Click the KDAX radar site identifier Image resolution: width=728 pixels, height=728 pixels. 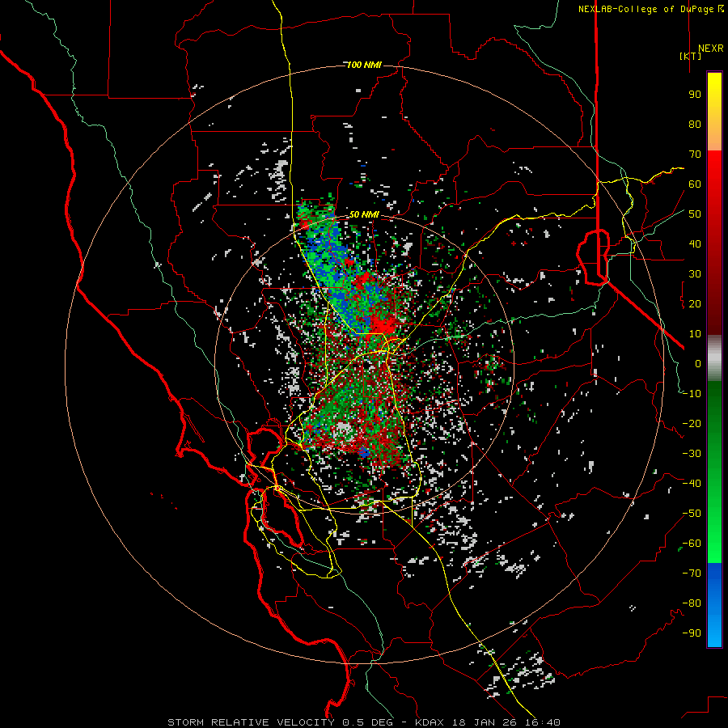tap(429, 722)
